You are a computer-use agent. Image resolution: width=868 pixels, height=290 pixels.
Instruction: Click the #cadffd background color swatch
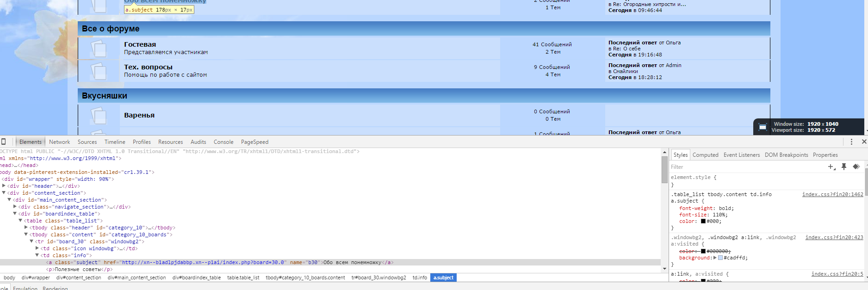tap(720, 258)
